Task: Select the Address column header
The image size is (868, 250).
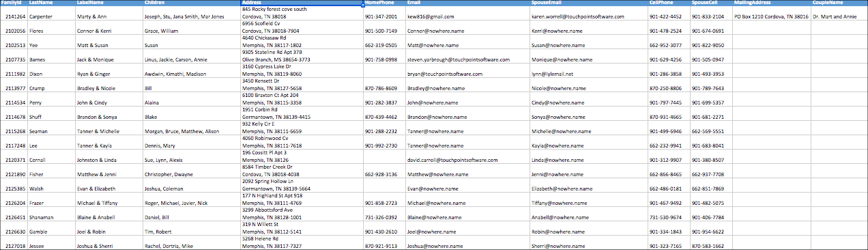Action: 302,3
